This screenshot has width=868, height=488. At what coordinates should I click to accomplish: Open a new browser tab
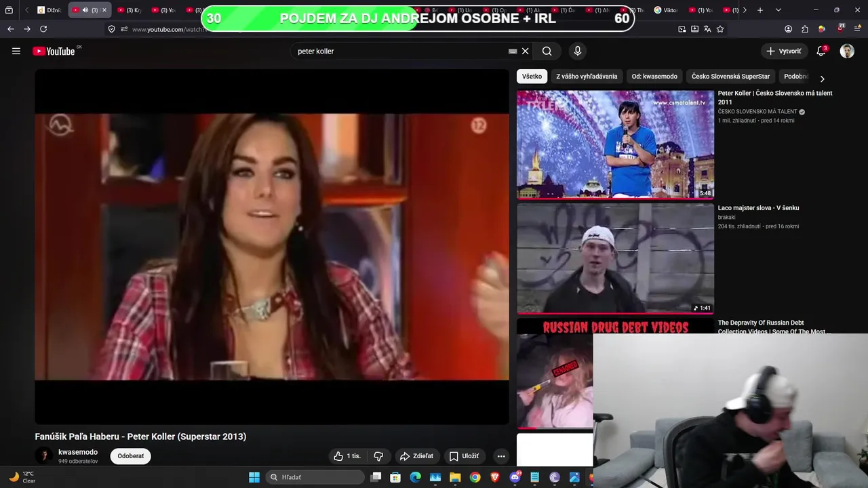click(x=760, y=10)
